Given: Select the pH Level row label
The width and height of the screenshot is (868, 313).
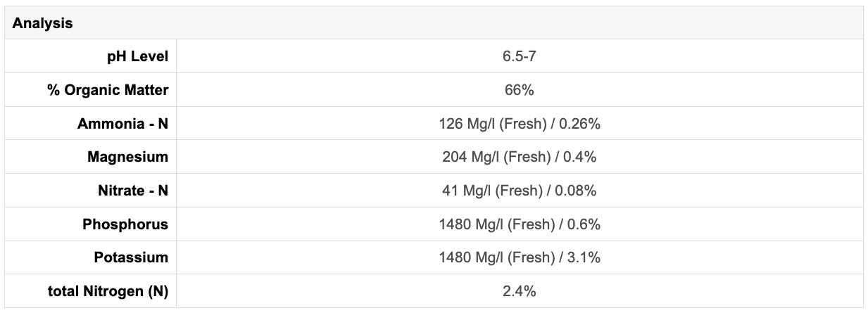Looking at the screenshot, I should pyautogui.click(x=137, y=56).
